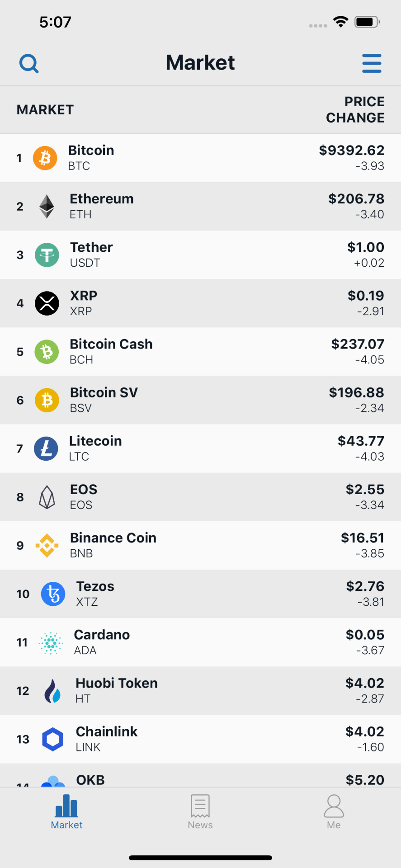Select the Huobi Token row

click(x=200, y=691)
